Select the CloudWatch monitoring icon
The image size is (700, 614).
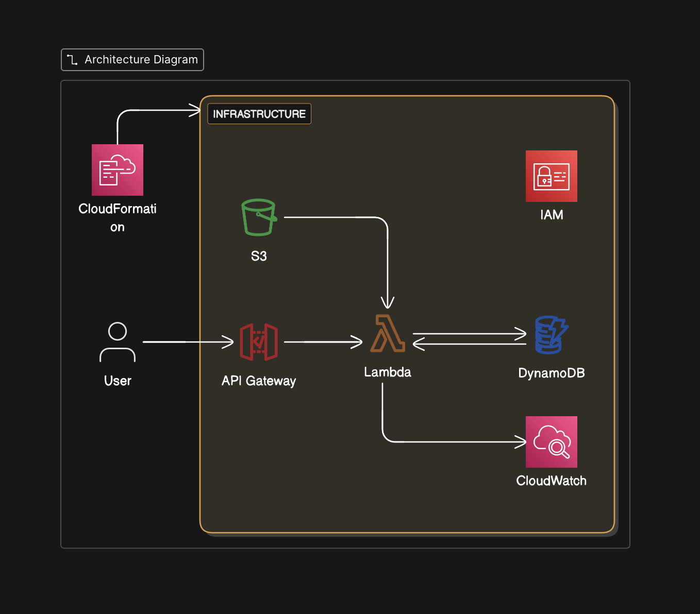tap(551, 441)
